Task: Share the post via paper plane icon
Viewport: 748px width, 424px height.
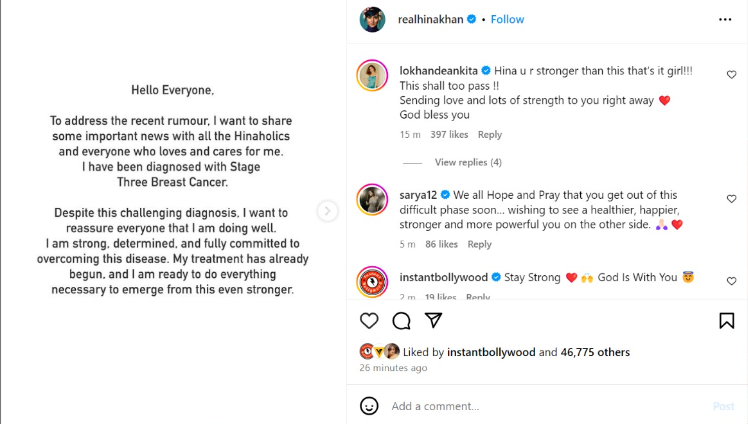Action: [x=433, y=320]
